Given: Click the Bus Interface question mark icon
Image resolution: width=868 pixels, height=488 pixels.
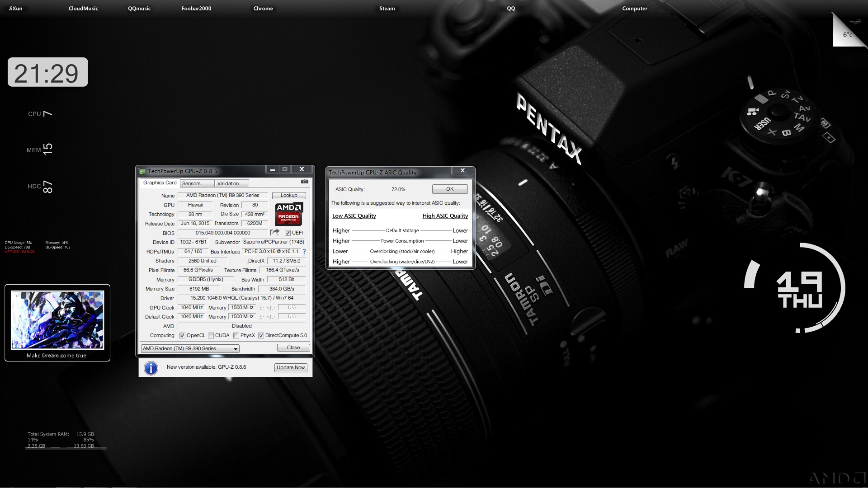Looking at the screenshot, I should click(304, 252).
